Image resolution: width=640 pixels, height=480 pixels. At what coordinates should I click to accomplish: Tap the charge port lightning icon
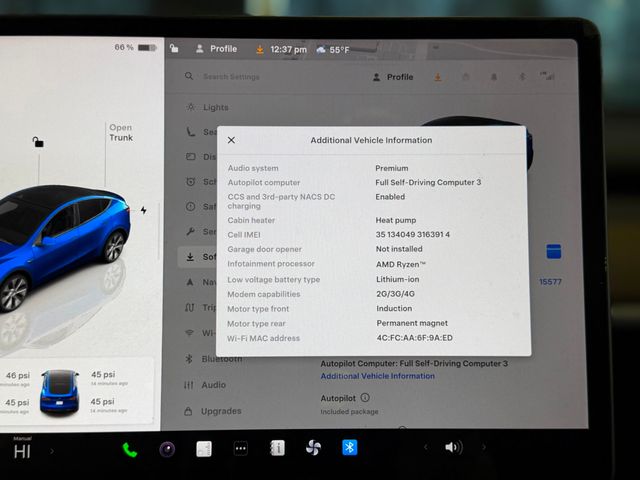144,210
